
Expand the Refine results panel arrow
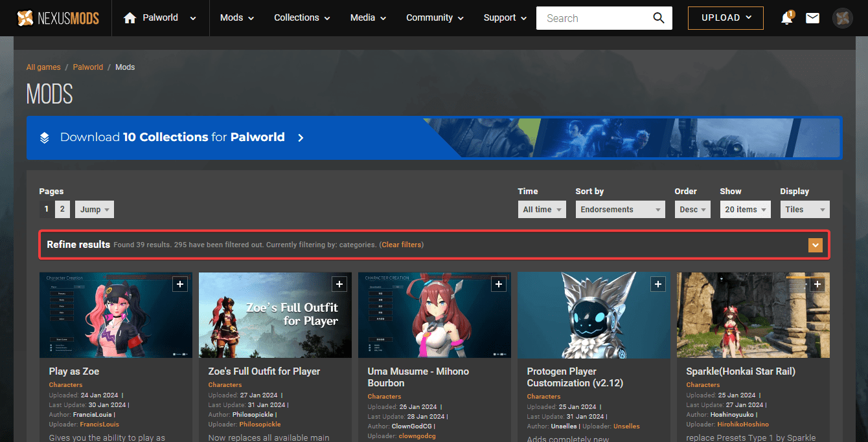click(x=815, y=245)
